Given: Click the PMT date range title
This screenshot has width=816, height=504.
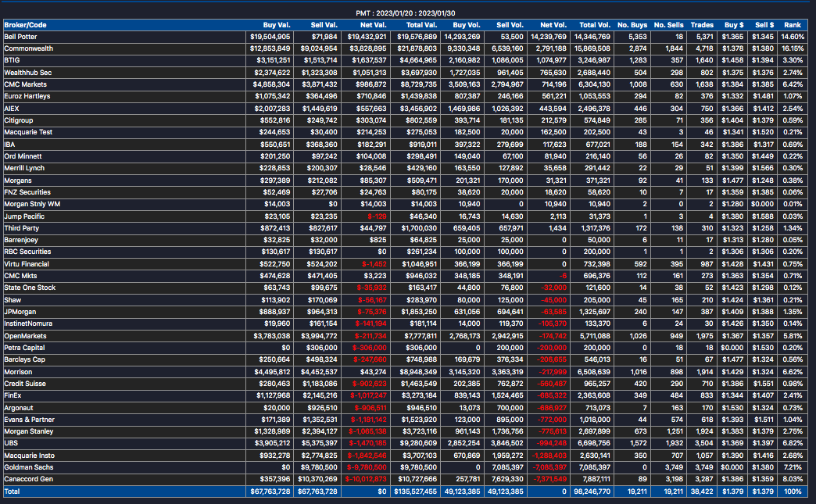Looking at the screenshot, I should pyautogui.click(x=406, y=13).
